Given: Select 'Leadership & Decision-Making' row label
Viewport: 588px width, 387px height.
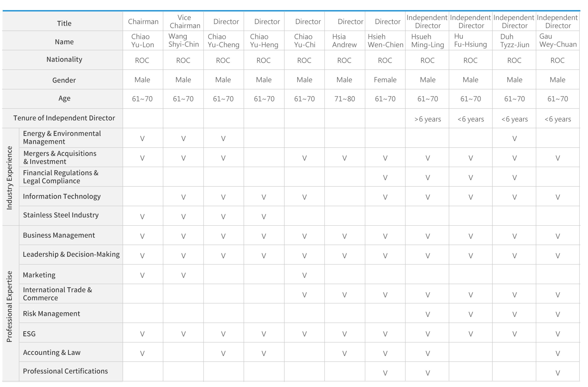Looking at the screenshot, I should pos(71,254).
